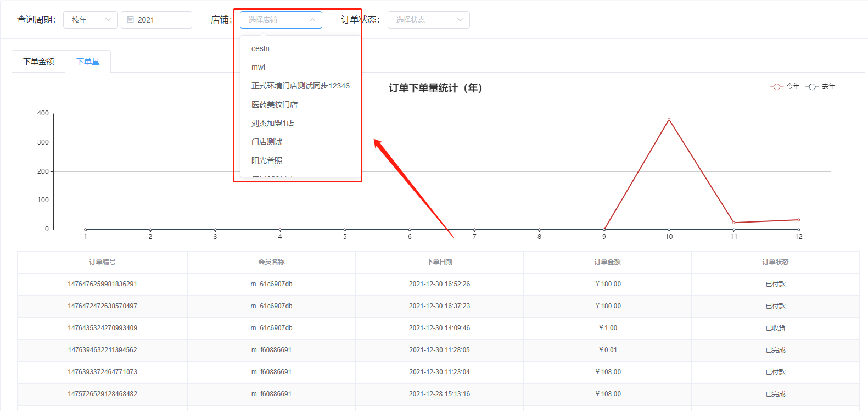Select 医药美妆门店 store option
This screenshot has height=411, width=868.
coord(275,104)
